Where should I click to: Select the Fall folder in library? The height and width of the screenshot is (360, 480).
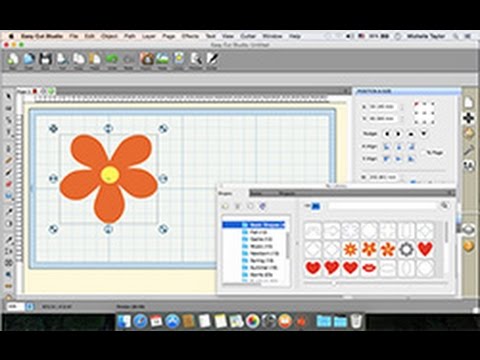(258, 232)
